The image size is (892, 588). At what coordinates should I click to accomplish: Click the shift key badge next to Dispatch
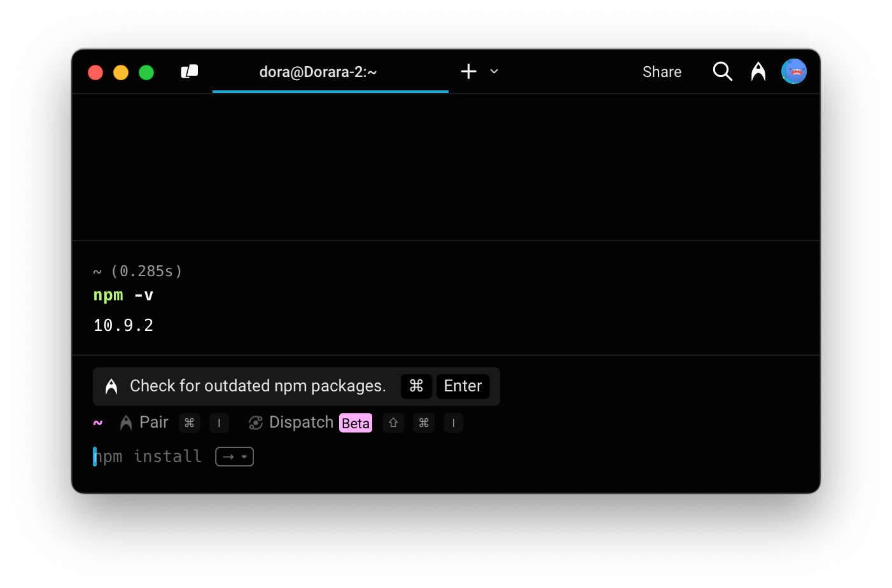coord(393,423)
